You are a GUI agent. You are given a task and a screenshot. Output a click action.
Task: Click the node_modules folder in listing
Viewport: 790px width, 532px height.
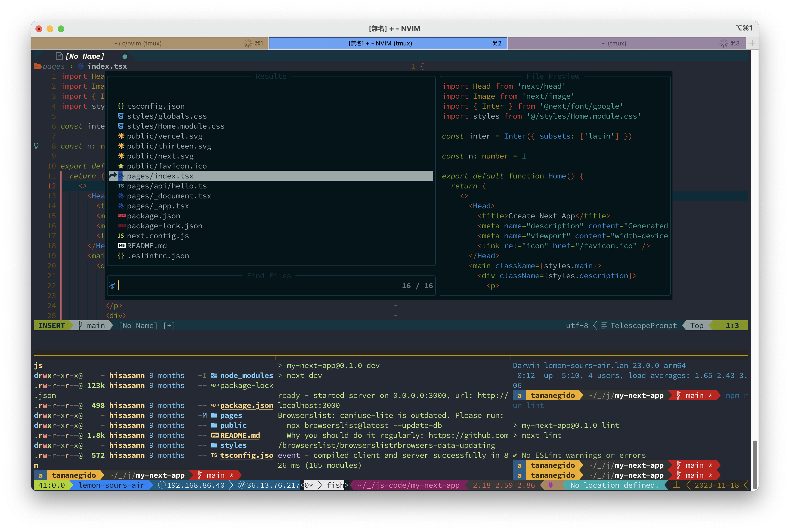246,376
